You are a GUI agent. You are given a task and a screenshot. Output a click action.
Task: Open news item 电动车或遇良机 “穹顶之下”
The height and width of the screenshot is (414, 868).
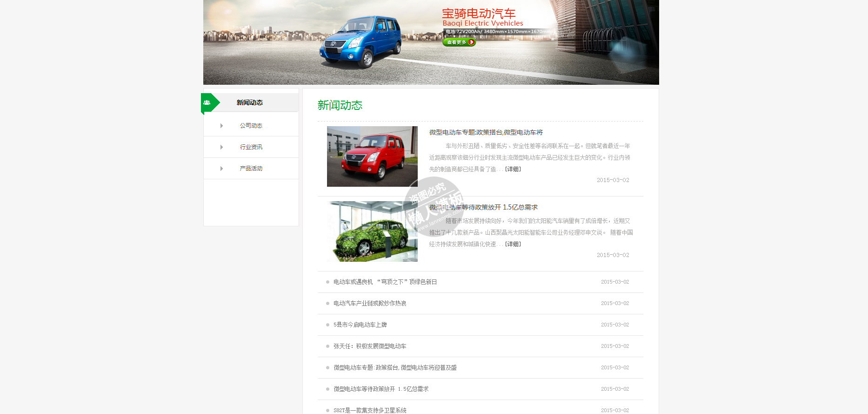[385, 282]
